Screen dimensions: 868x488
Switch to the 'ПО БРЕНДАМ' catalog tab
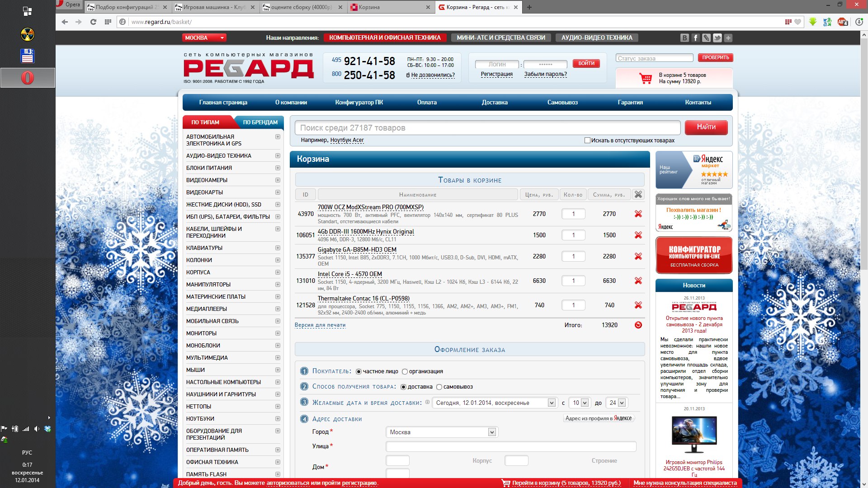point(260,122)
